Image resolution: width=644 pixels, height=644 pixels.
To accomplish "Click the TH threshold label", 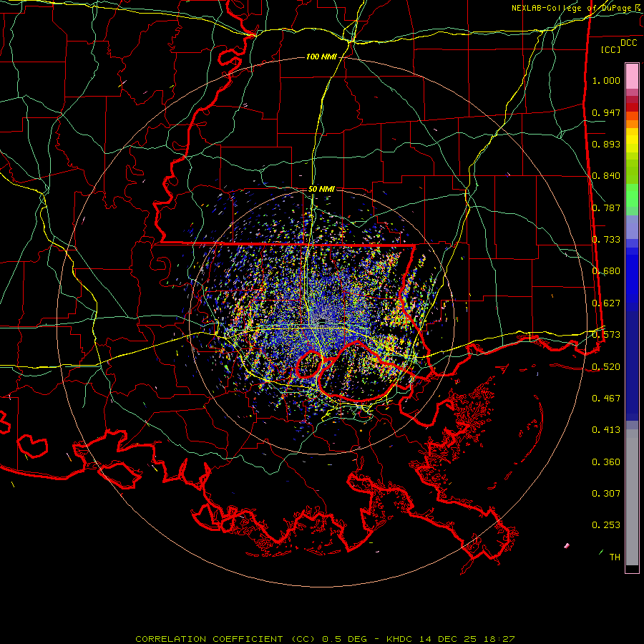I will coord(615,557).
